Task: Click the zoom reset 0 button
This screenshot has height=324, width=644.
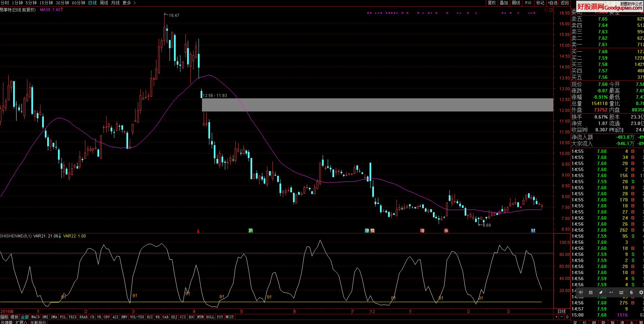Action: (567, 317)
